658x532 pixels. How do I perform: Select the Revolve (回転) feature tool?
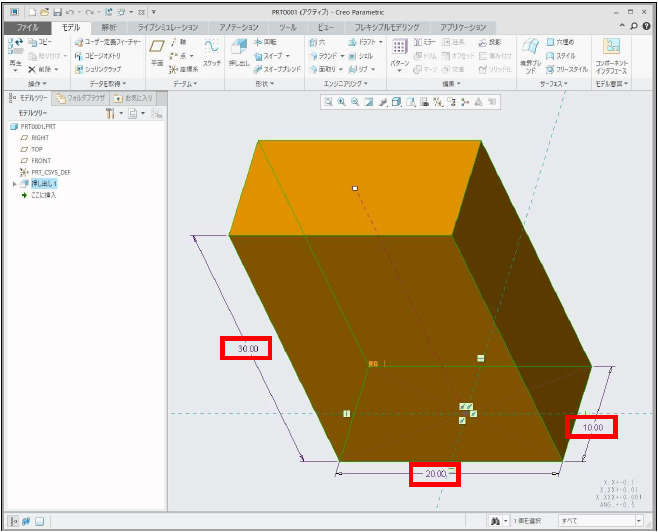(x=264, y=42)
